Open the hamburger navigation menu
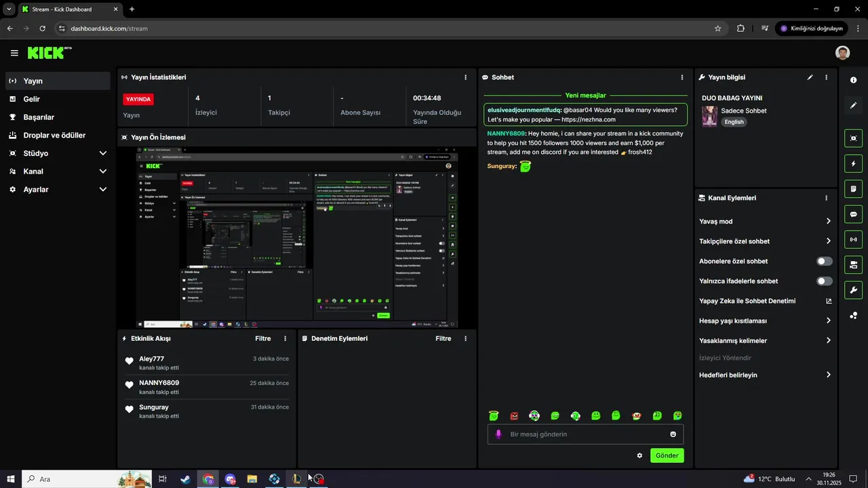The image size is (868, 488). pos(14,53)
